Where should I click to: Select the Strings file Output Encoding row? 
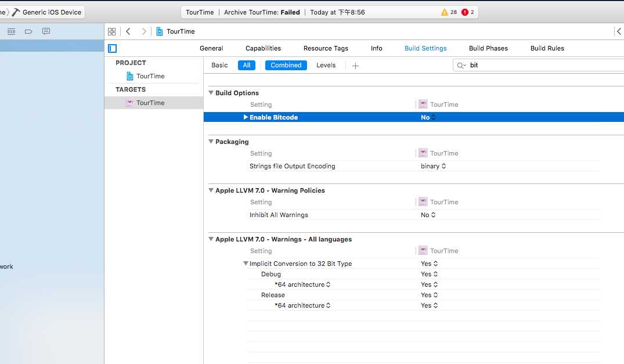pos(423,166)
